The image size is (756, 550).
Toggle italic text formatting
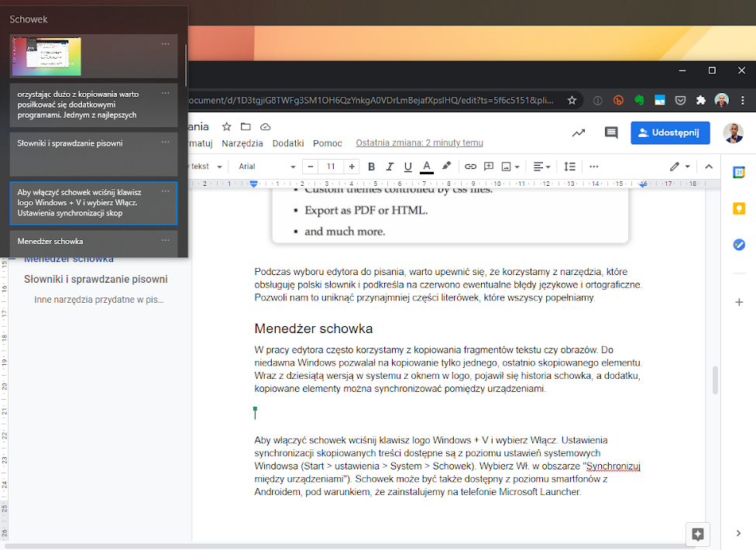389,167
